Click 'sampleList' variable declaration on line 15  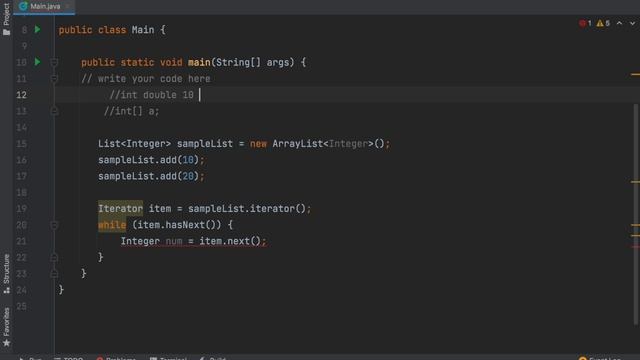click(205, 144)
